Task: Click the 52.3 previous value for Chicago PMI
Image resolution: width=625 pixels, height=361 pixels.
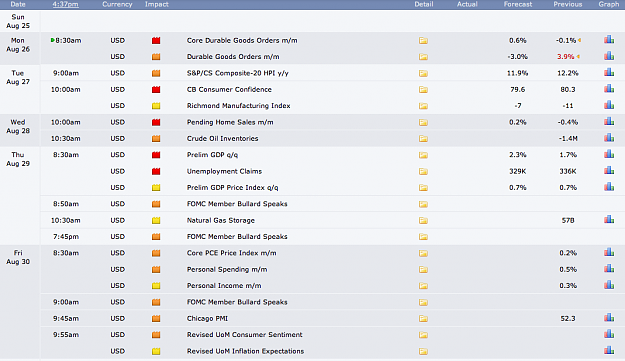Action: click(x=568, y=319)
